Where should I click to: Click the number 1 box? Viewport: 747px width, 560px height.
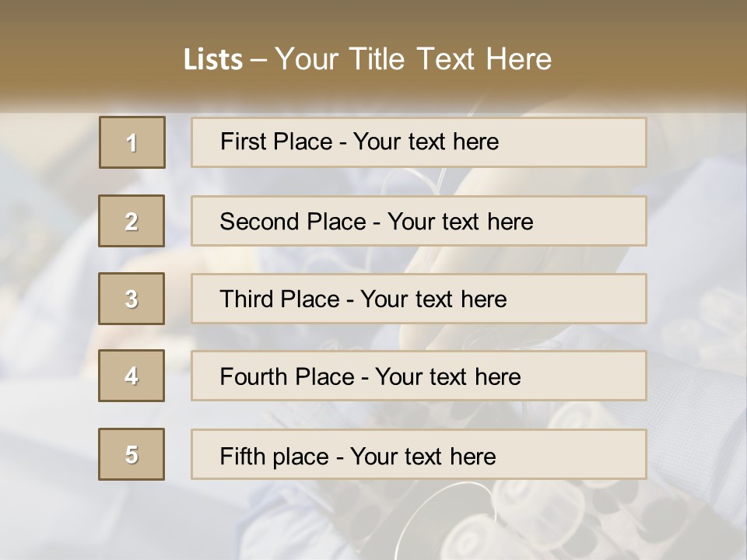pos(132,142)
